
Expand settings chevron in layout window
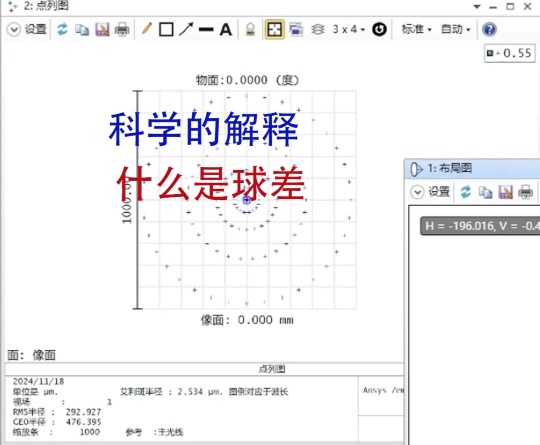coord(417,192)
